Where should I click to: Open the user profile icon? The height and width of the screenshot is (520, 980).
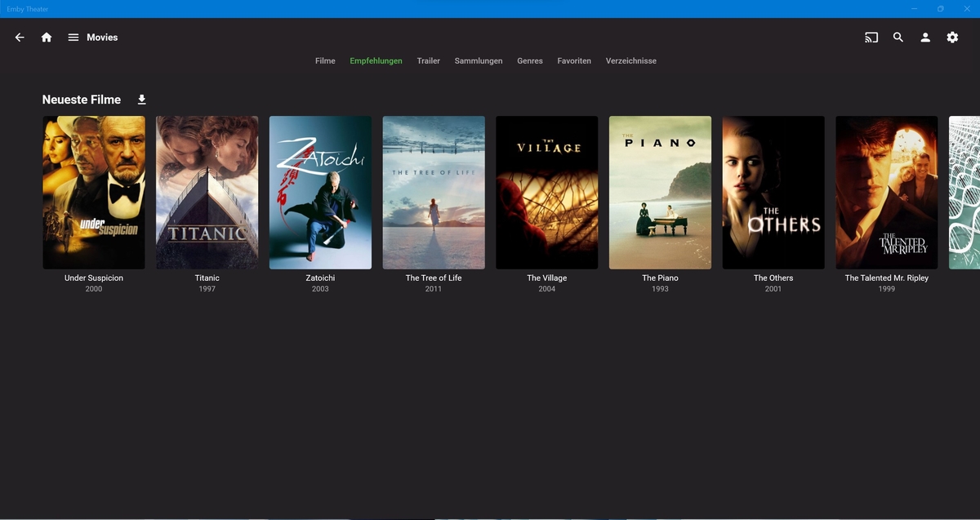coord(925,38)
